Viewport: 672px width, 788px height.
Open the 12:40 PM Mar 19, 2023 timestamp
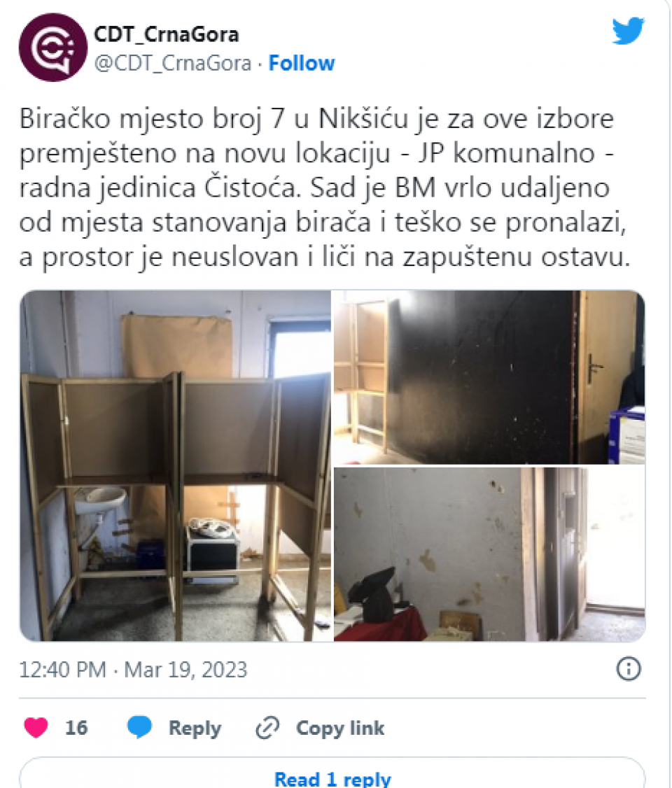click(133, 670)
